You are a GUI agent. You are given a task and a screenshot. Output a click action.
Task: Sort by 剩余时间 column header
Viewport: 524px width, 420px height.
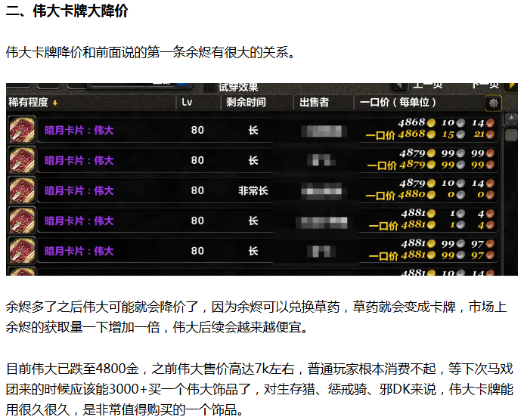[246, 103]
